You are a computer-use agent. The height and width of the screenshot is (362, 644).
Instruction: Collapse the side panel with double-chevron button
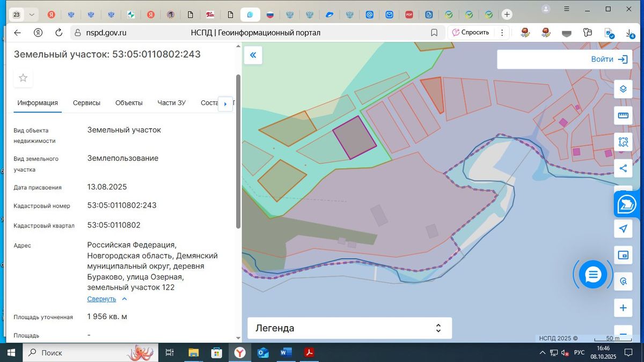[x=253, y=55]
